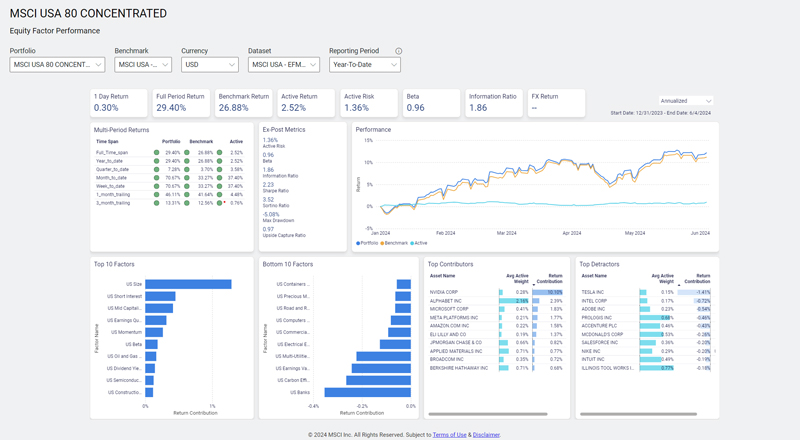
Task: Click the Full_Time_span row label
Action: 112,153
